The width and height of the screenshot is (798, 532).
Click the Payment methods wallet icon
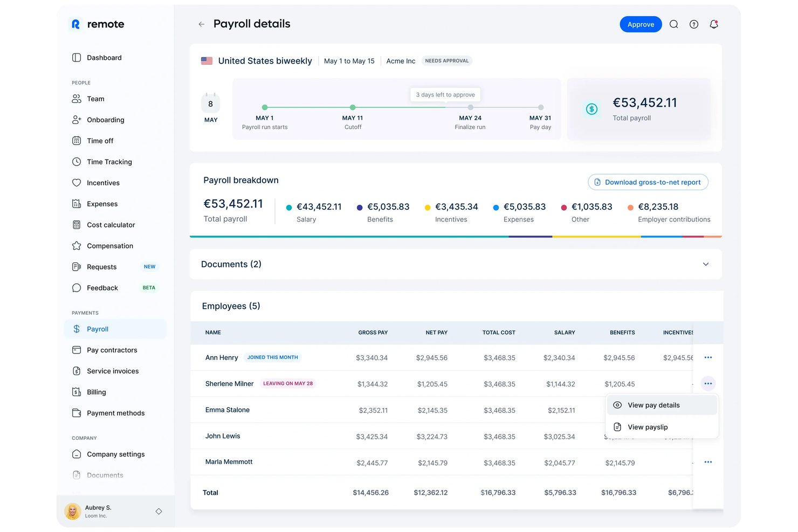[x=77, y=413]
